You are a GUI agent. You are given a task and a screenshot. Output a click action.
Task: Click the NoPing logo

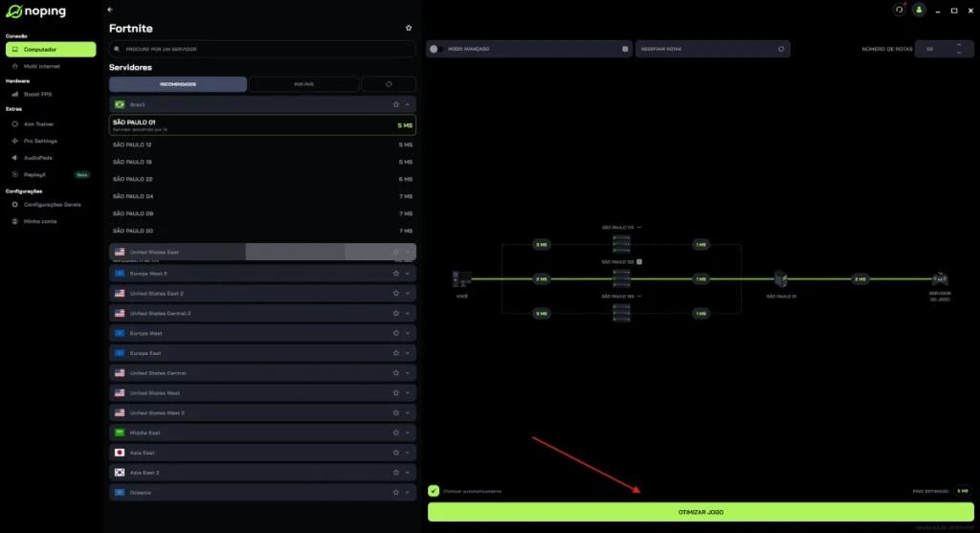click(x=35, y=11)
